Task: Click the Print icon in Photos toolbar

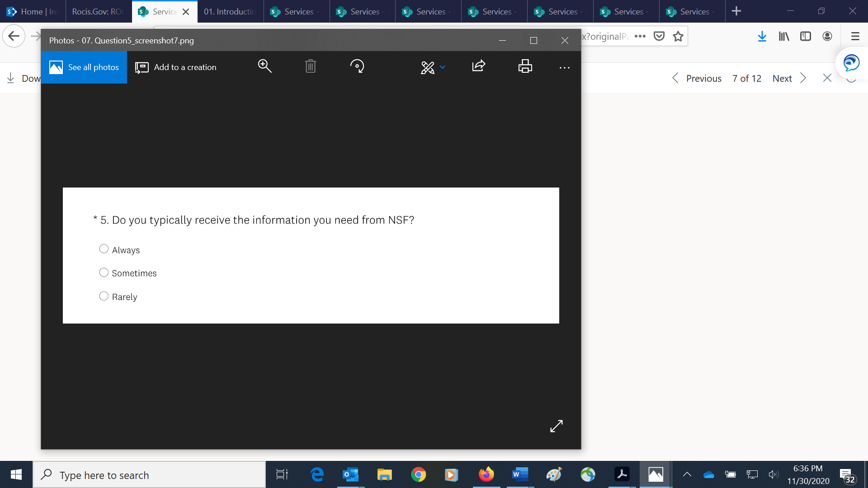Action: (x=525, y=66)
